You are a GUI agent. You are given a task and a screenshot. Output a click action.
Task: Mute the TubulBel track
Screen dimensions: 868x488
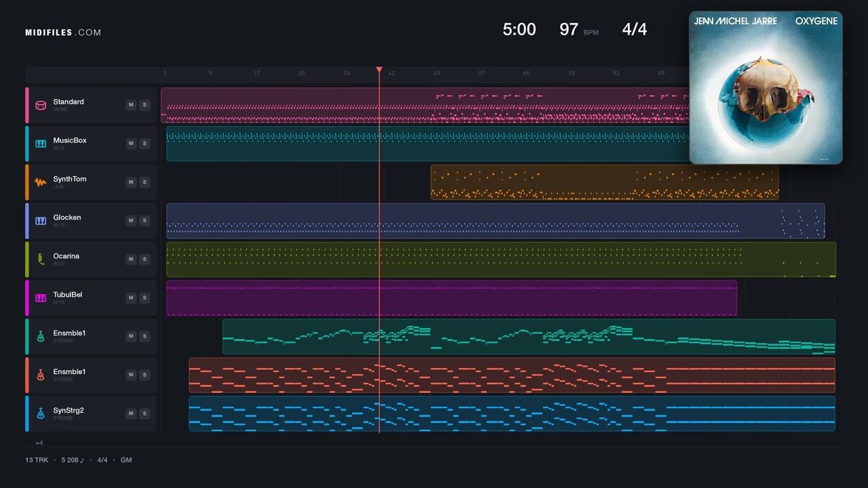(131, 298)
